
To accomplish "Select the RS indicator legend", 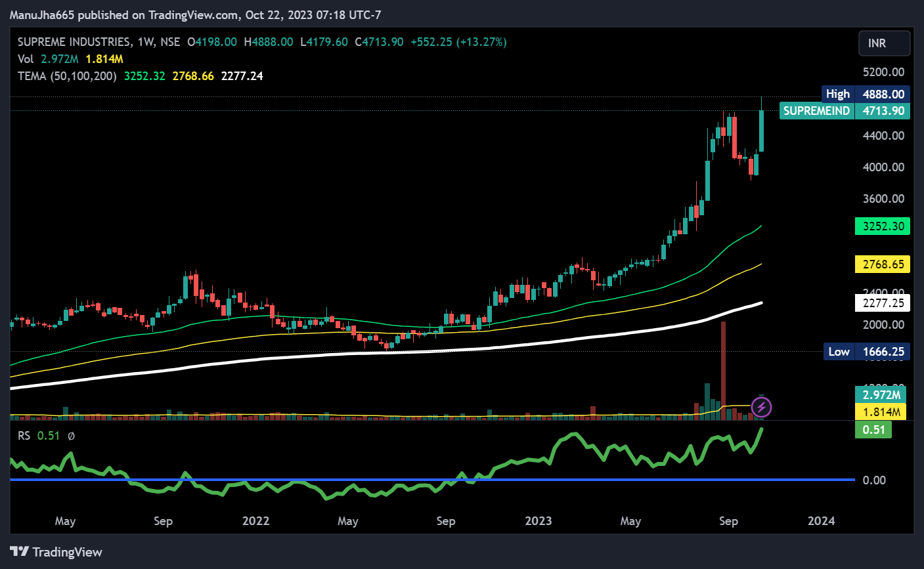I will point(24,436).
